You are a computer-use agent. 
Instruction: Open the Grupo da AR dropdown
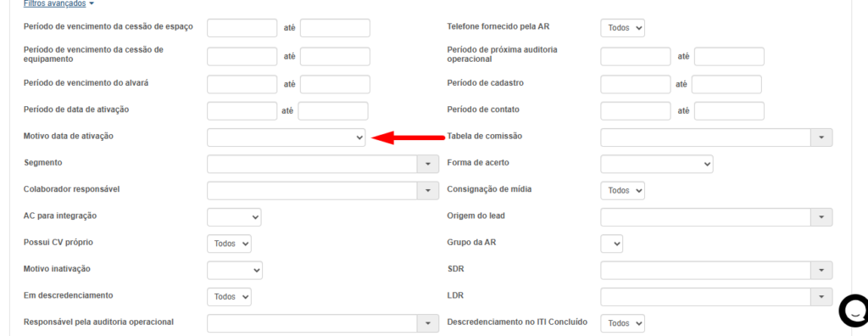click(x=612, y=244)
